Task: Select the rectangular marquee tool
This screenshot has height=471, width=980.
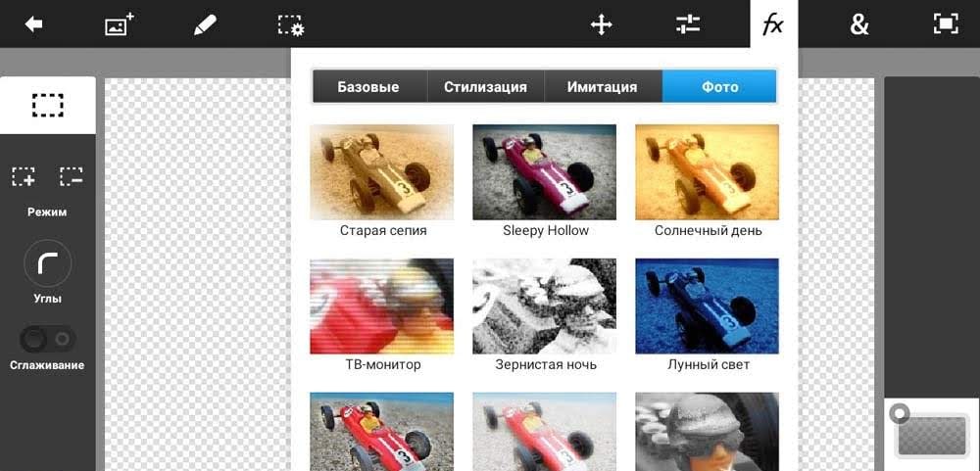Action: 47,105
